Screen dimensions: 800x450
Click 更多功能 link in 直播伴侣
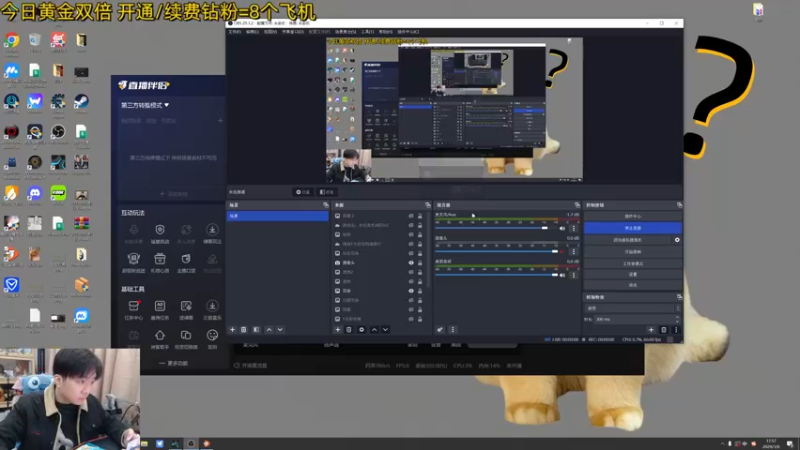(x=173, y=363)
